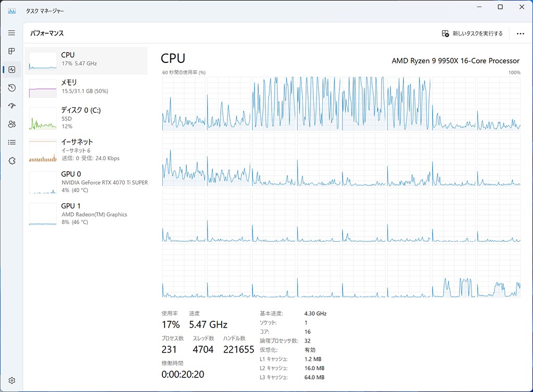The image size is (533, 392).
Task: Open the three-dot more options menu
Action: pos(520,33)
